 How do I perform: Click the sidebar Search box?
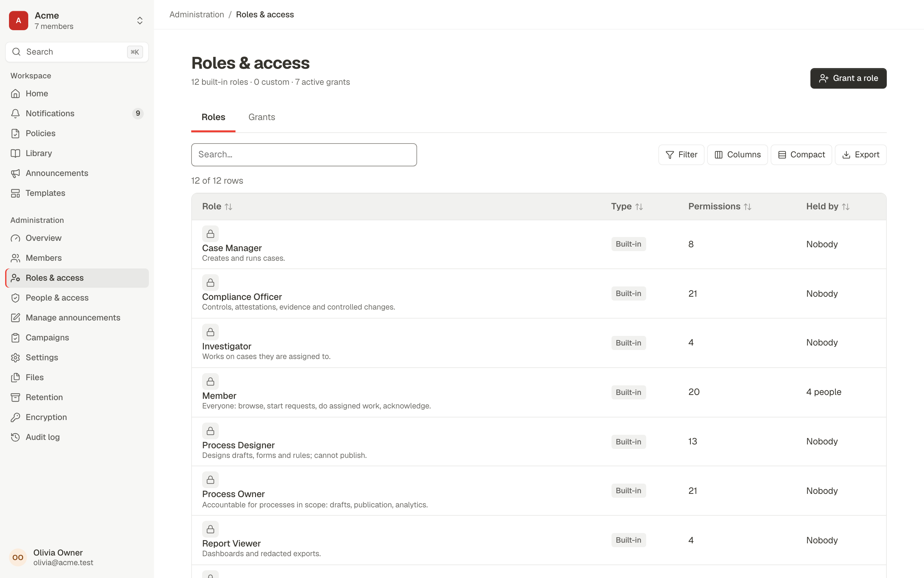77,52
